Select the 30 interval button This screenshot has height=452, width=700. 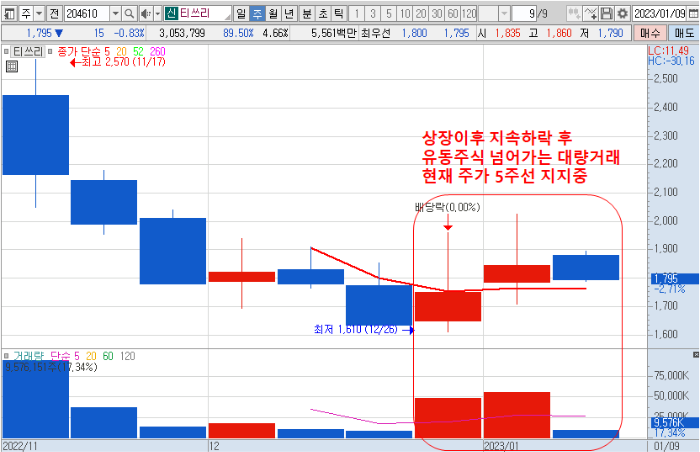[437, 14]
